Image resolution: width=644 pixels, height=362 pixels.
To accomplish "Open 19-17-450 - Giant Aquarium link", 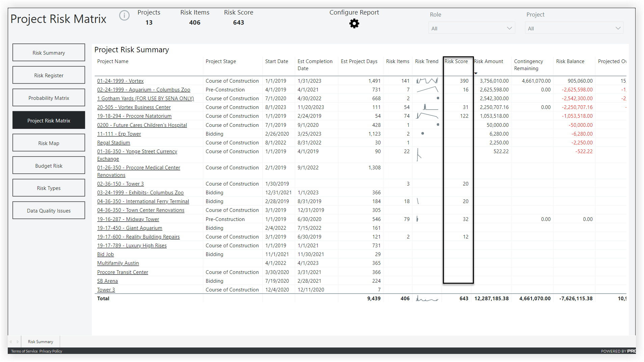I will click(130, 228).
